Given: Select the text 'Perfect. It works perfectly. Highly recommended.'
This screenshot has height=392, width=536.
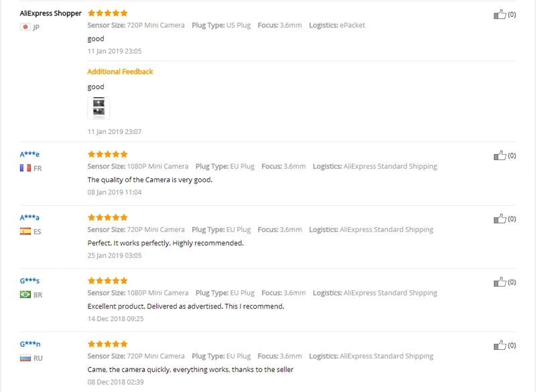Looking at the screenshot, I should tap(165, 243).
